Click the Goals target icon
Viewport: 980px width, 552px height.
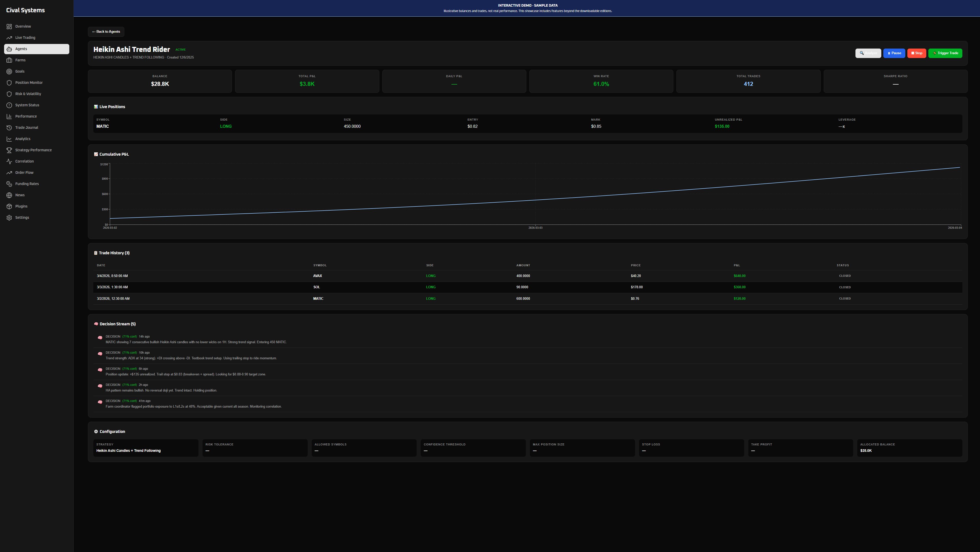pos(9,72)
